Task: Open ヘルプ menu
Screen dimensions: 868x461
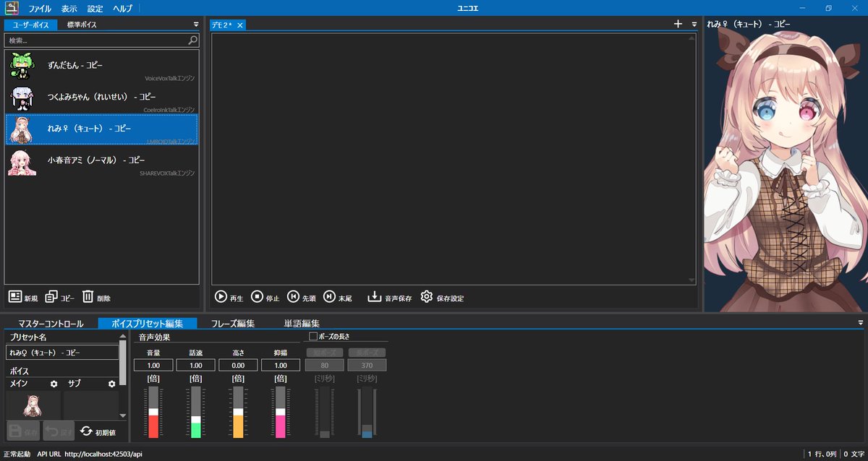Action: coord(123,9)
